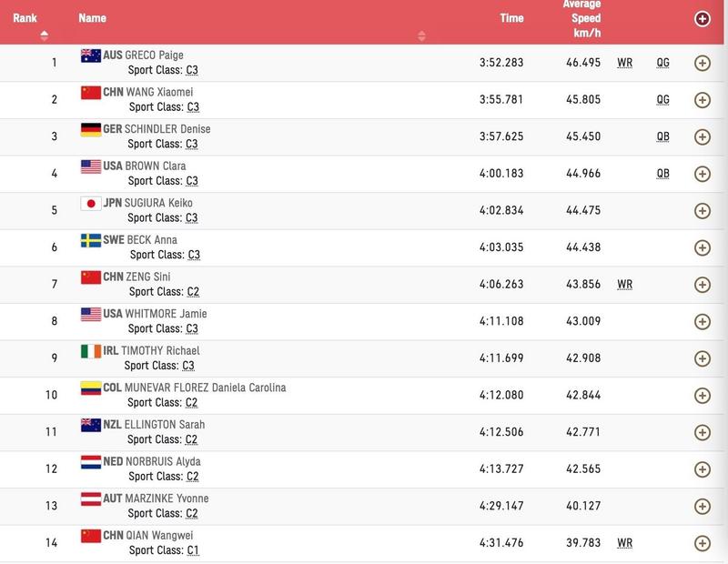Screen dimensions: 728x564
Task: Click the WR record label for GRECO Paige
Action: pos(624,63)
